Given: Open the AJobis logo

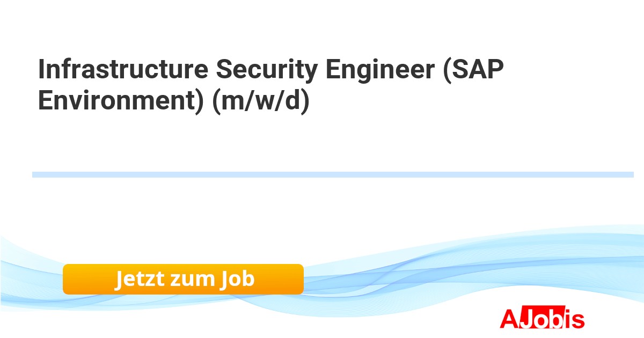Looking at the screenshot, I should [542, 319].
